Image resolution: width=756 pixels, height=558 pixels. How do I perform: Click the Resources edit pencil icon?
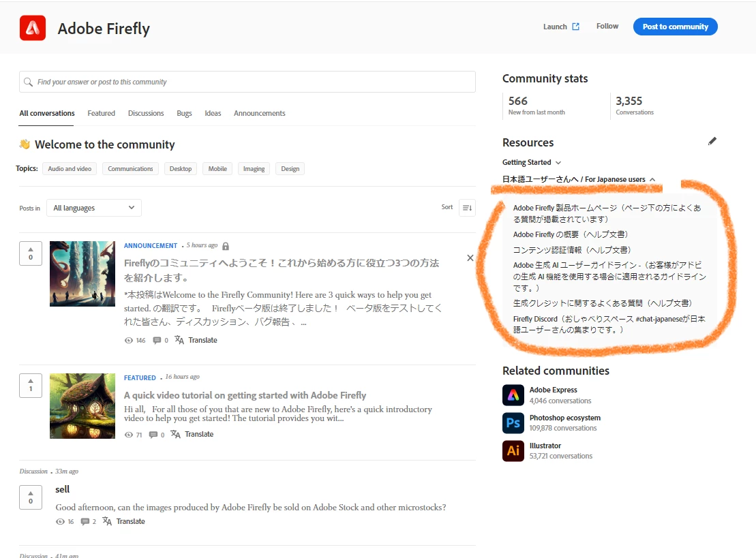tap(712, 141)
